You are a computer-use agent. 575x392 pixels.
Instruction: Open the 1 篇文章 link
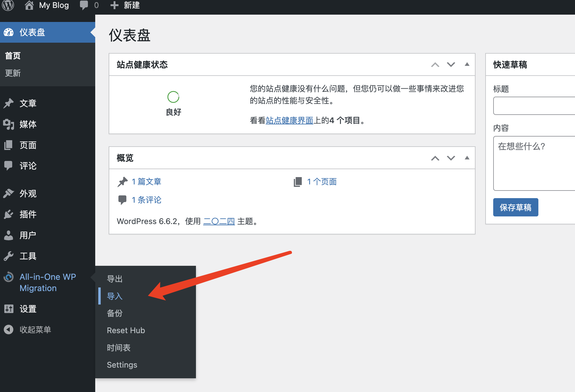click(x=146, y=182)
